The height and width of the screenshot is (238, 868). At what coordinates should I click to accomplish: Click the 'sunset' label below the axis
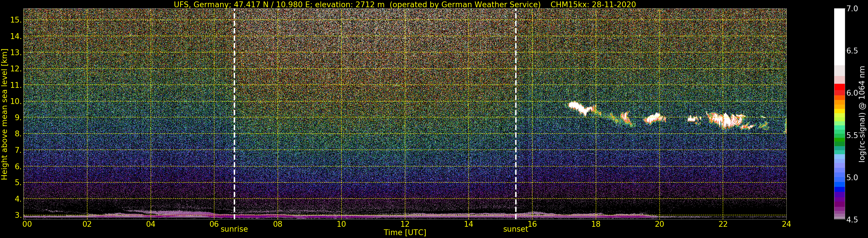[x=515, y=229]
